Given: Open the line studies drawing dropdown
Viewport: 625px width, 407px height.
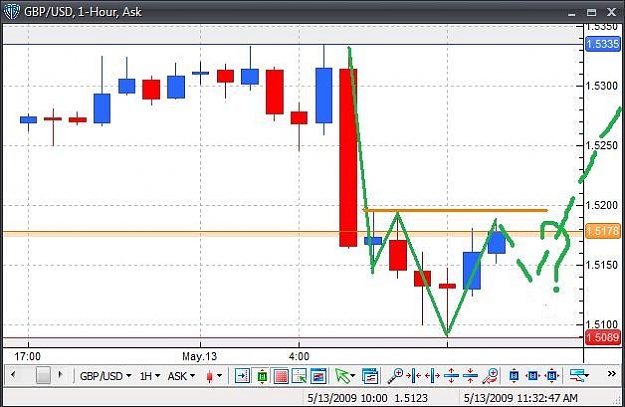Looking at the screenshot, I should coord(579,375).
